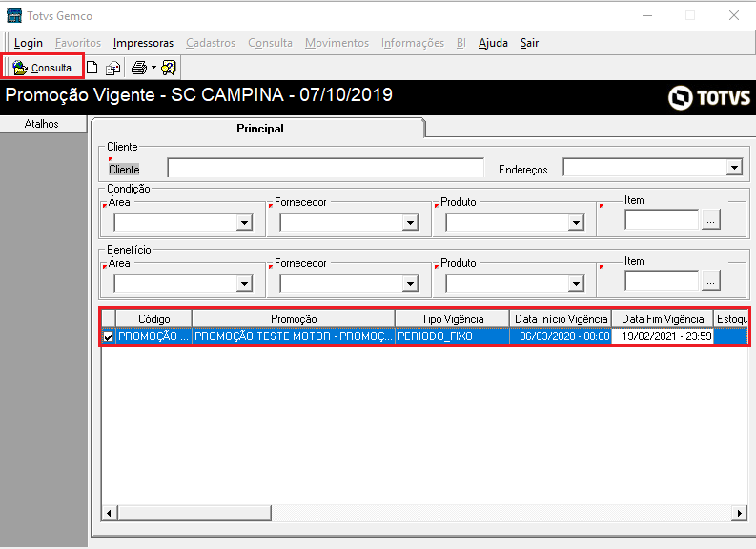Click the Atalhos panel header
756x549 pixels.
(44, 124)
